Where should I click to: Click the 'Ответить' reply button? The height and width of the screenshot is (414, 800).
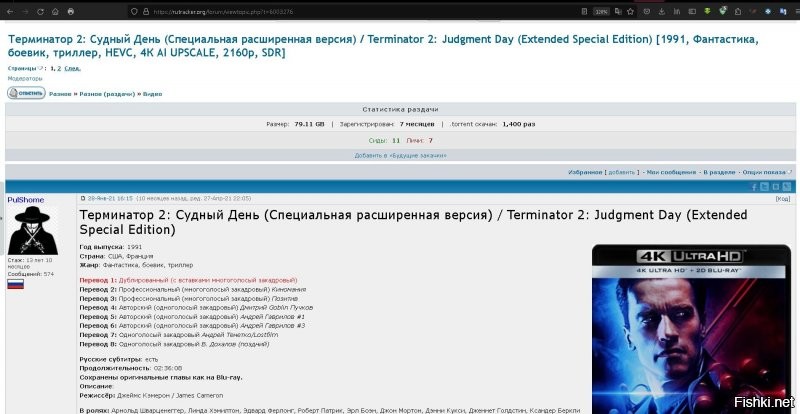pyautogui.click(x=26, y=93)
